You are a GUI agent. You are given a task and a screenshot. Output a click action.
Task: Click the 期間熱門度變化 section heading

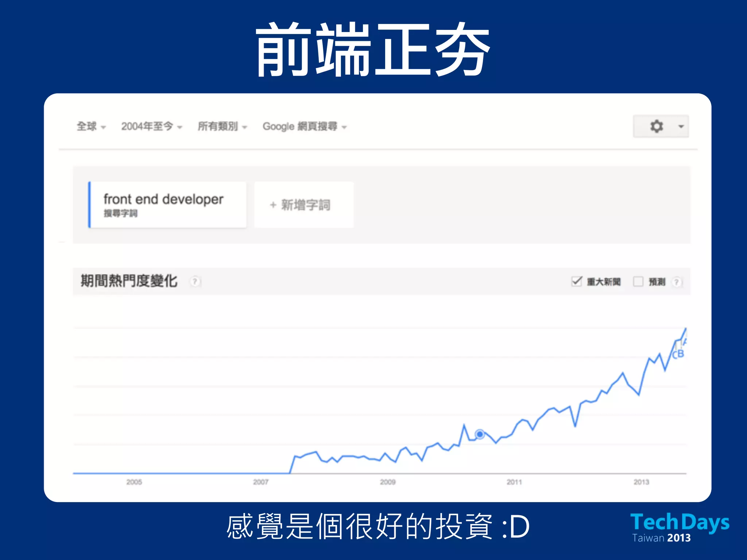click(x=129, y=281)
